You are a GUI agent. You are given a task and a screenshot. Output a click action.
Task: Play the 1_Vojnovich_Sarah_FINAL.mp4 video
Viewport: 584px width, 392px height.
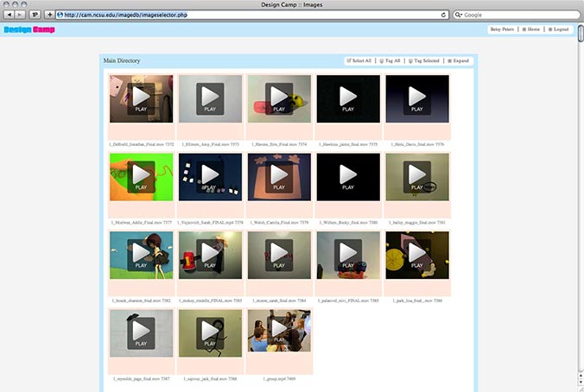(210, 175)
